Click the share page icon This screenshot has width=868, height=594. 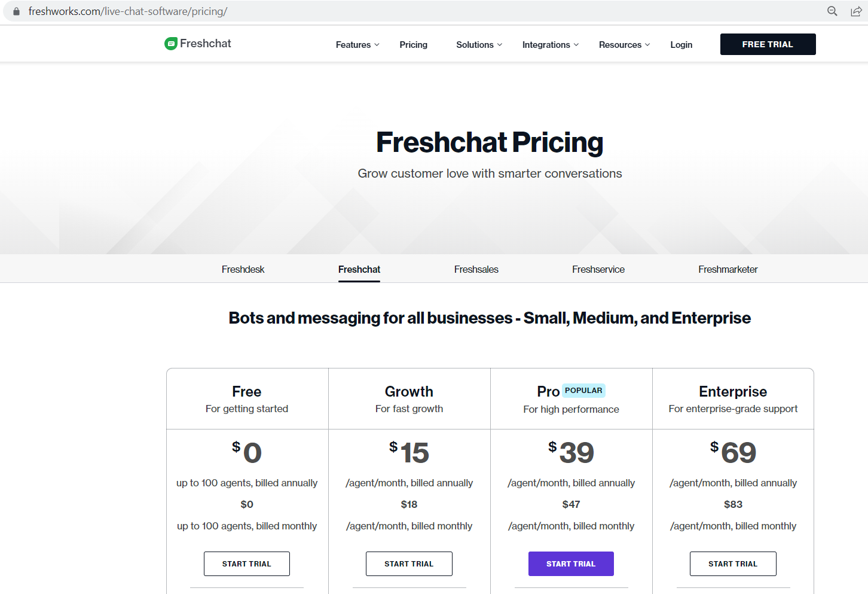(x=856, y=11)
